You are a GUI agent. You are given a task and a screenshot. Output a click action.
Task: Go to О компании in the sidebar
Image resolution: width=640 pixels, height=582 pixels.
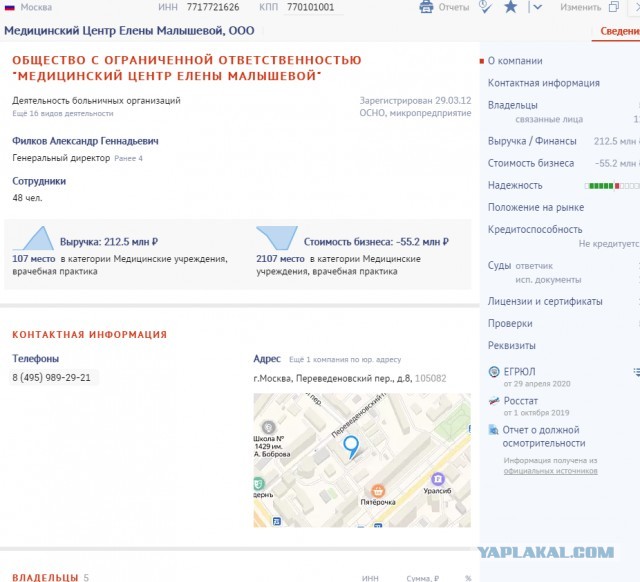click(515, 61)
